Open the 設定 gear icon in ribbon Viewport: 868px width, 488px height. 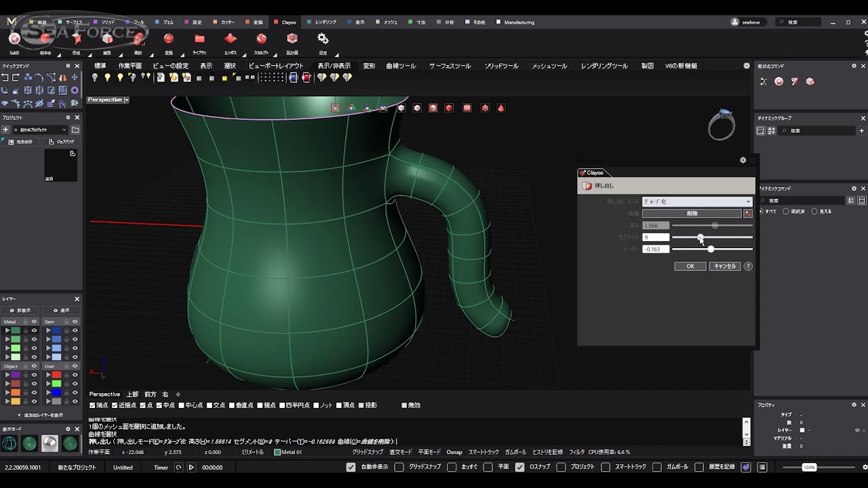click(x=323, y=39)
